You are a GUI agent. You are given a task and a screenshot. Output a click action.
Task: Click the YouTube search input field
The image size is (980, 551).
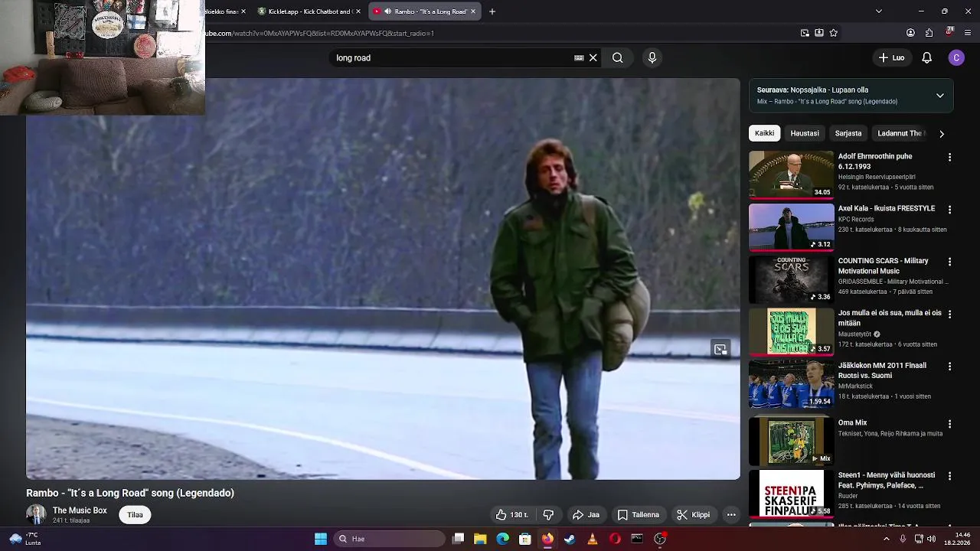pos(452,57)
